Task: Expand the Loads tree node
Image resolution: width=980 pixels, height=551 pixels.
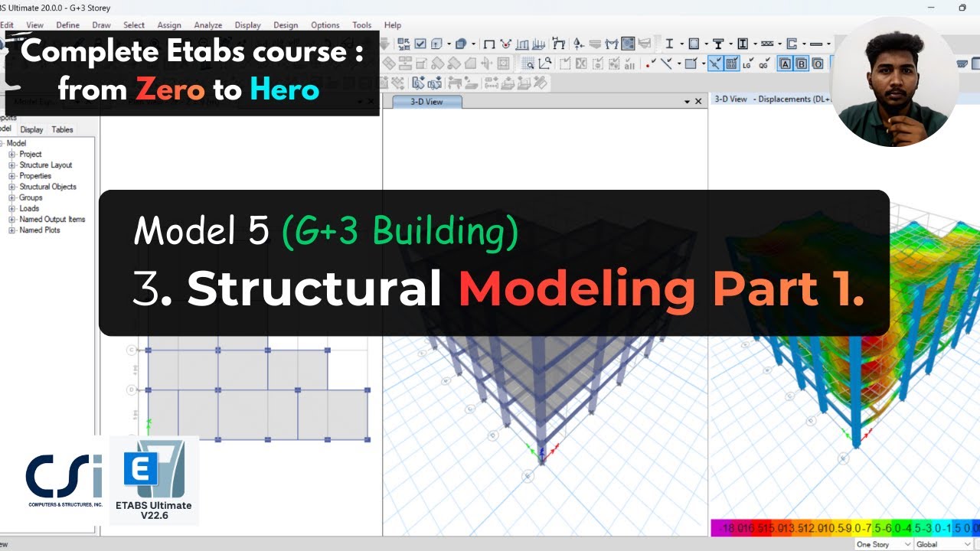Action: coord(11,208)
